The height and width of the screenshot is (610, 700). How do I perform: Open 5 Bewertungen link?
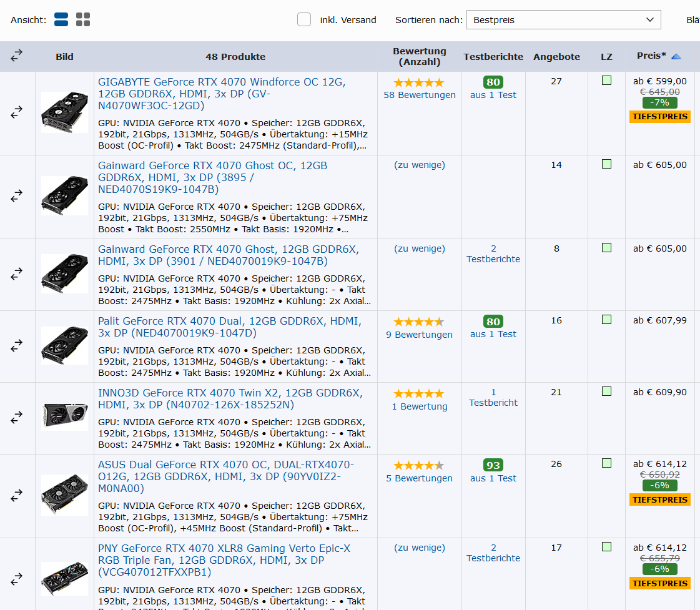click(x=419, y=478)
